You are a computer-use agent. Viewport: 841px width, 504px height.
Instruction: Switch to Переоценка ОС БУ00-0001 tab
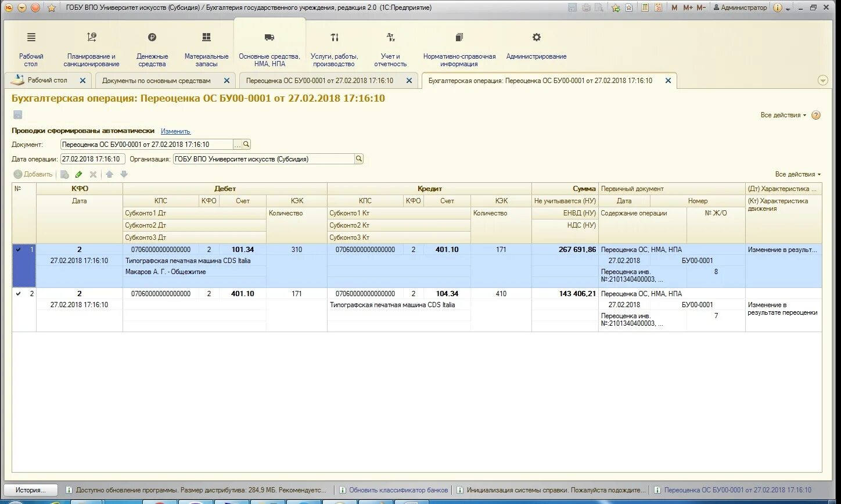coord(319,81)
